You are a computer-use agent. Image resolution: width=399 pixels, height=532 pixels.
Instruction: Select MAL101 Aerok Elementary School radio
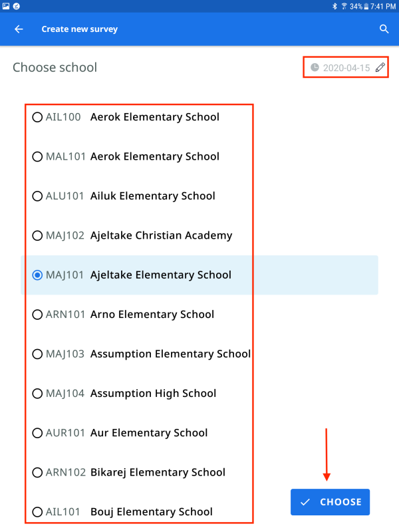pyautogui.click(x=38, y=156)
